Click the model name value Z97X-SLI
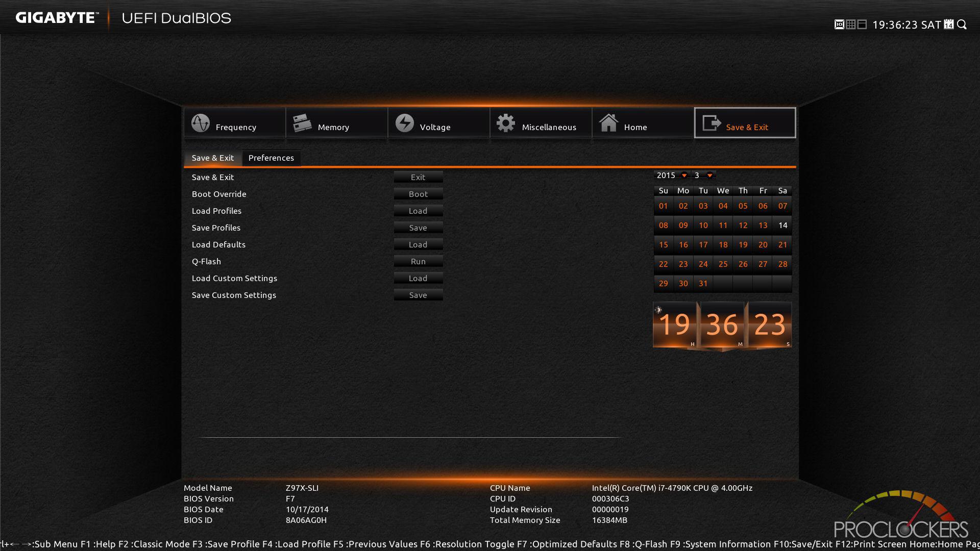The height and width of the screenshot is (551, 980). click(302, 488)
